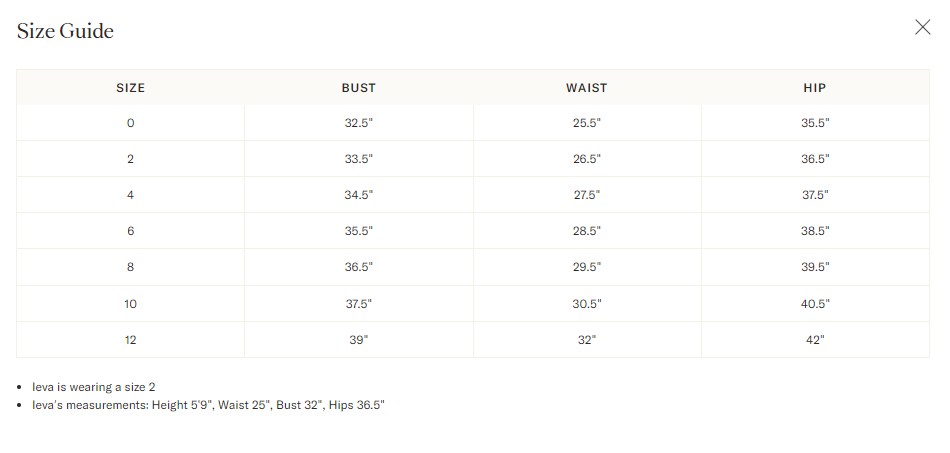
Task: Click the 28.5" waist cell
Action: (x=586, y=231)
